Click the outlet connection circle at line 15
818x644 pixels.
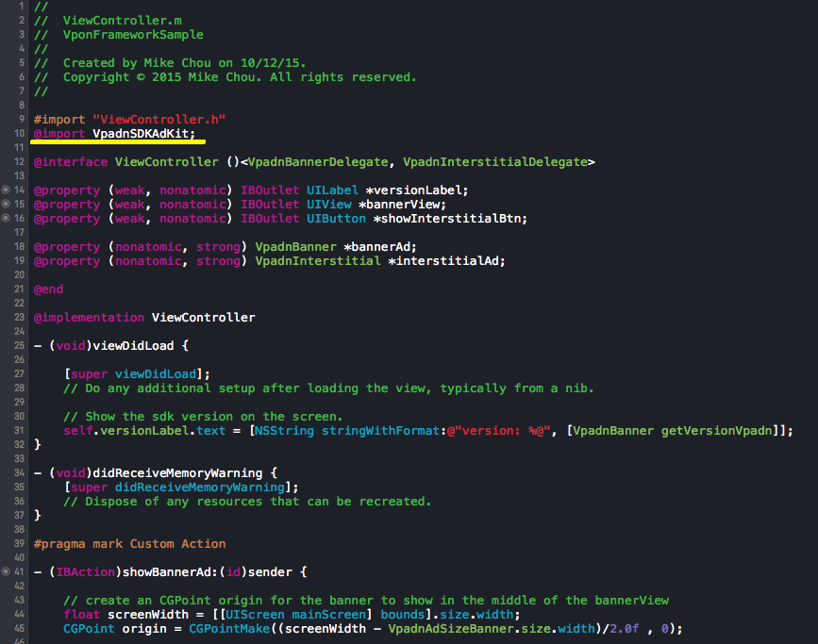pyautogui.click(x=6, y=204)
